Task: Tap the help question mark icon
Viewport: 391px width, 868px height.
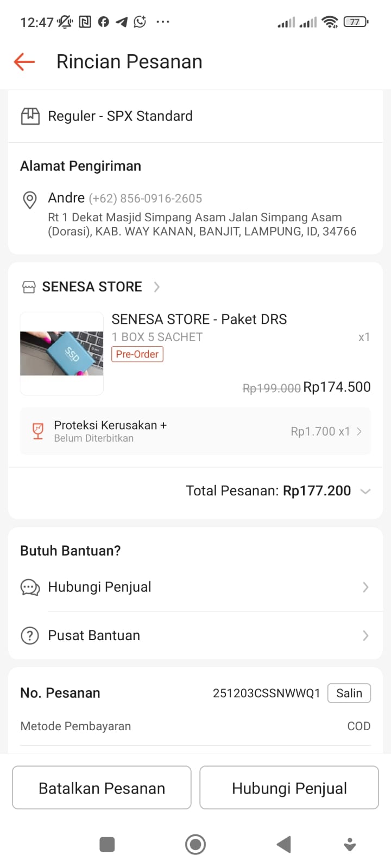Action: [x=30, y=635]
